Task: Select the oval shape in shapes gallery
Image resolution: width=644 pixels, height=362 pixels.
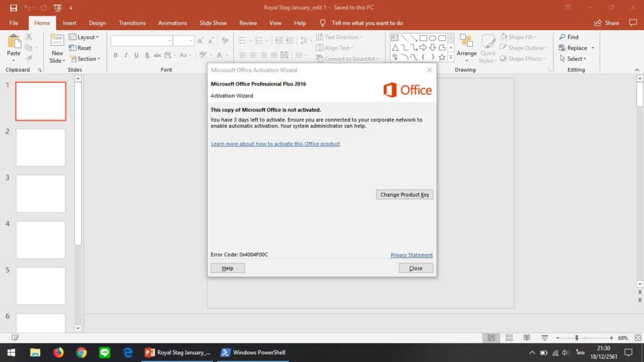Action: click(433, 38)
